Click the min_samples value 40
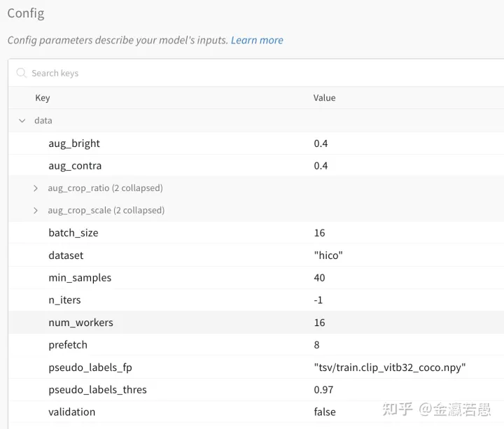This screenshot has width=504, height=429. [x=319, y=278]
